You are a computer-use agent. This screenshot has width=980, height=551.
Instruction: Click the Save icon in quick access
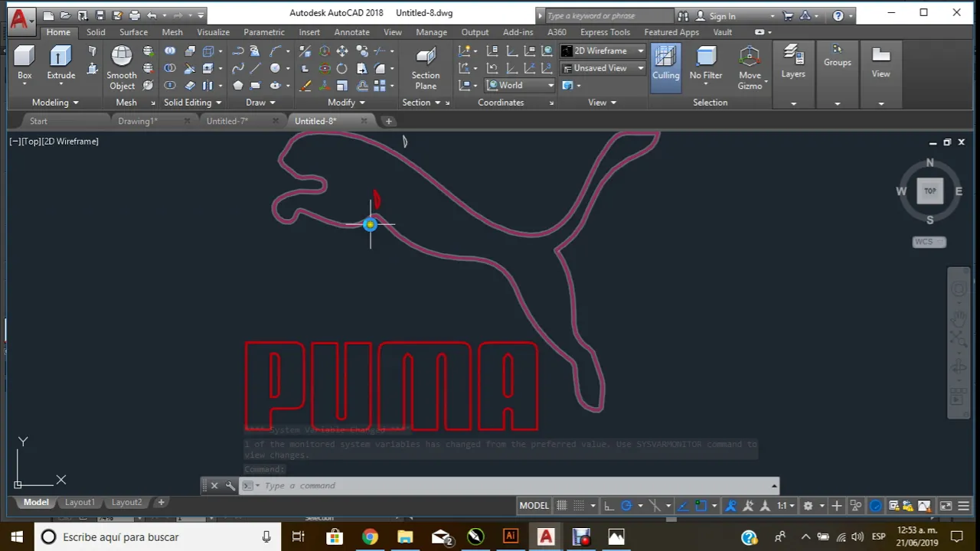[x=100, y=15]
